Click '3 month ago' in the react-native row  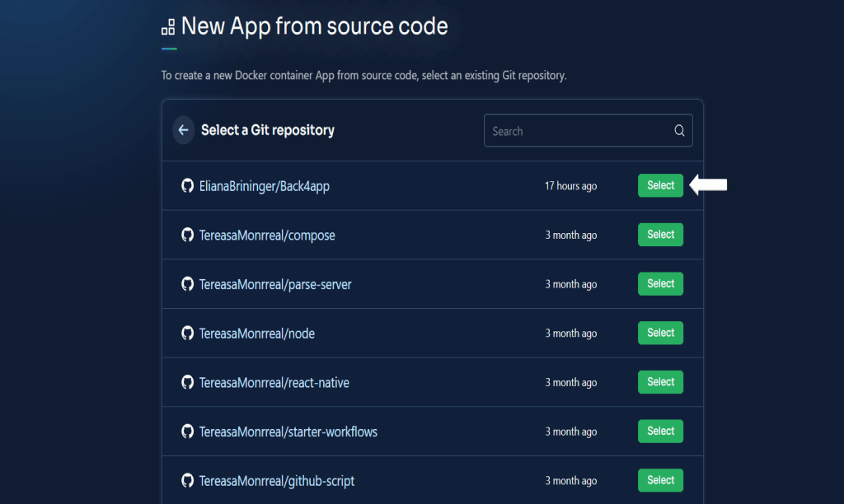(570, 382)
